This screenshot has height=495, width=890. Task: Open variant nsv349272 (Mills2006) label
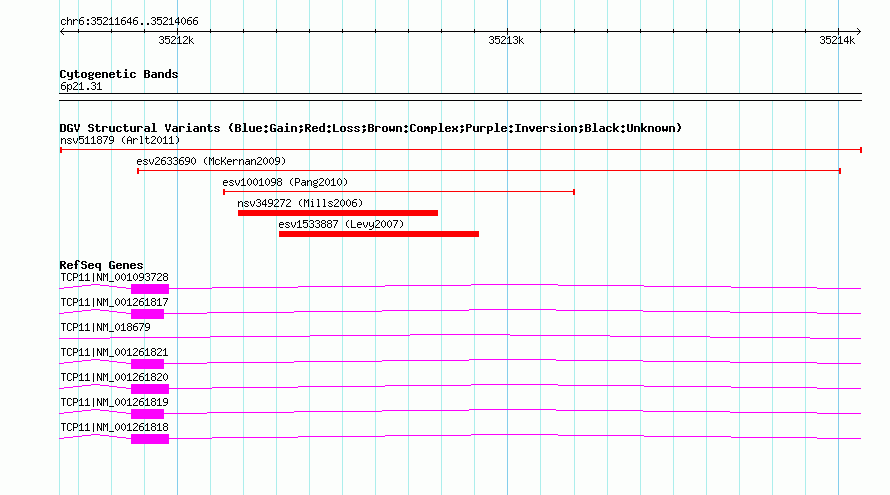tap(300, 203)
